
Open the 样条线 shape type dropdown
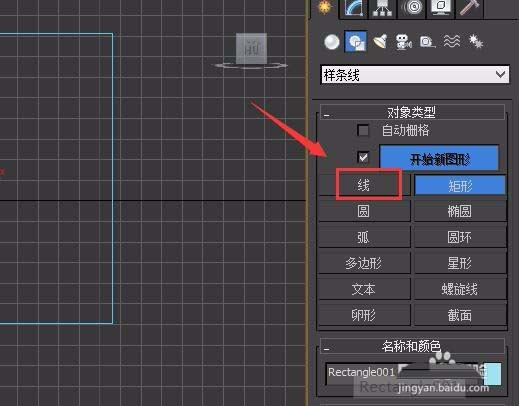click(x=415, y=75)
